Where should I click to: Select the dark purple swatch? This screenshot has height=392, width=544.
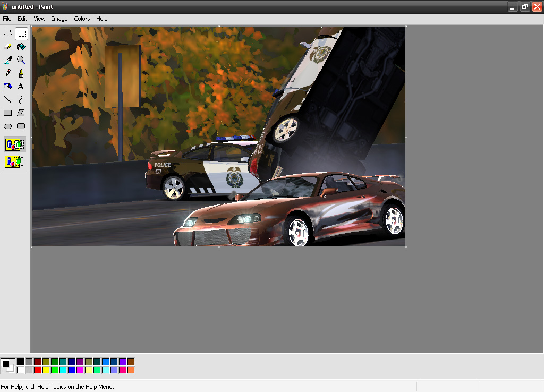click(80, 362)
